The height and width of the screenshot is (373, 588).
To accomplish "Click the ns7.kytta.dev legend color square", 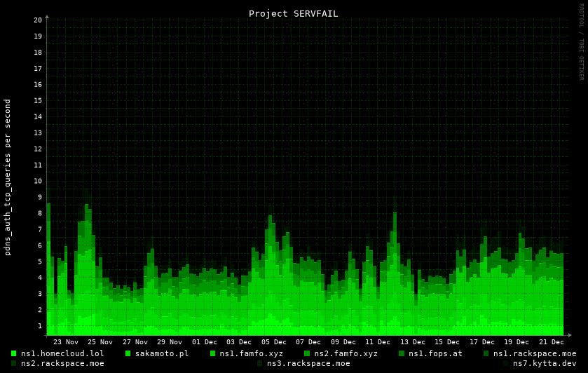I will [506, 363].
